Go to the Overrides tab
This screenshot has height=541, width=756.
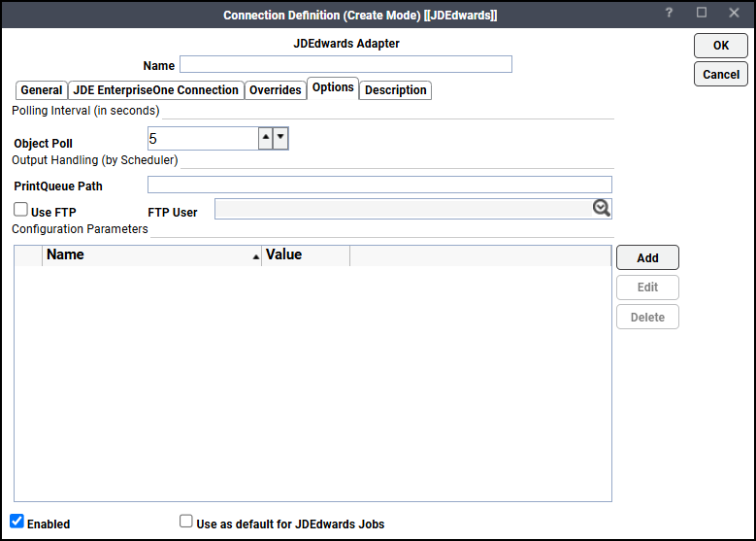(276, 90)
